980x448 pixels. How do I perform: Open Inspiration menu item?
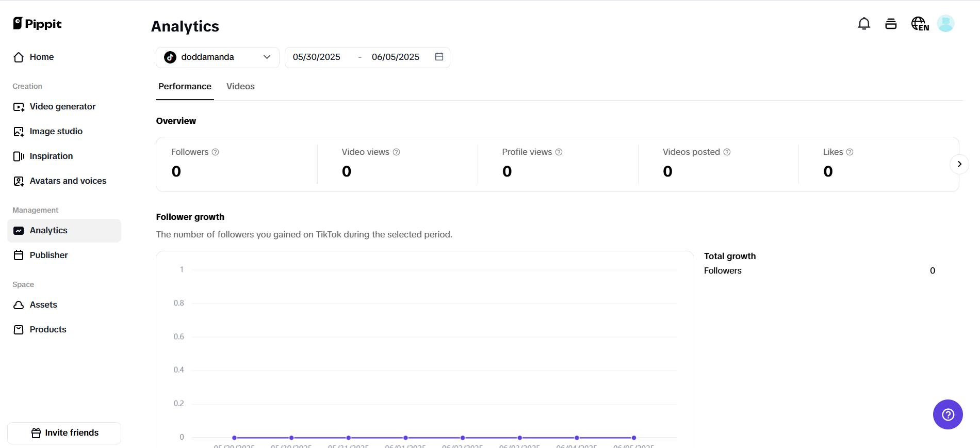tap(64, 156)
